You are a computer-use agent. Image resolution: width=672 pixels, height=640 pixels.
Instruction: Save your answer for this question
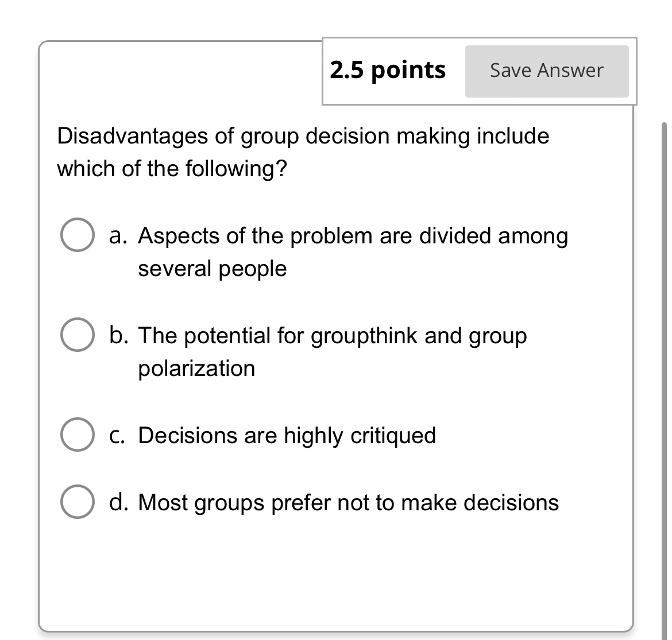546,70
